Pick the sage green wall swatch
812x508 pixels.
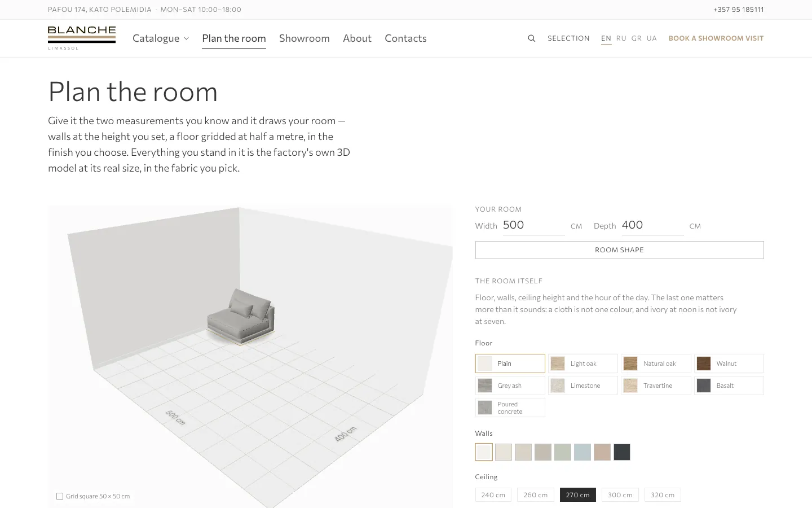(x=563, y=452)
